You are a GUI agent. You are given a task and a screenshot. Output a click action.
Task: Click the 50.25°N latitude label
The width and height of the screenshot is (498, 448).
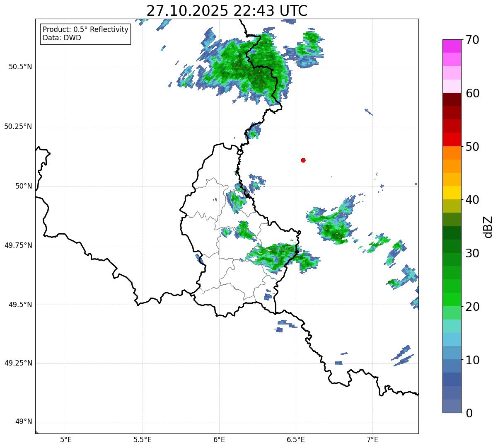tap(18, 126)
